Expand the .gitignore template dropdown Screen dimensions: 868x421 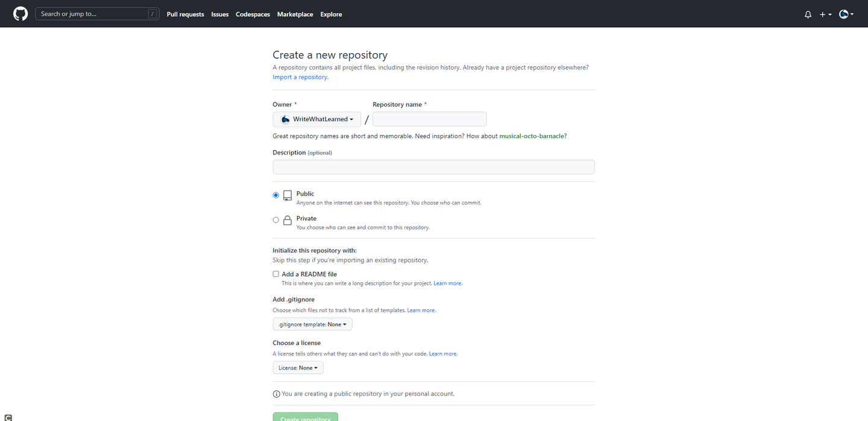coord(312,324)
